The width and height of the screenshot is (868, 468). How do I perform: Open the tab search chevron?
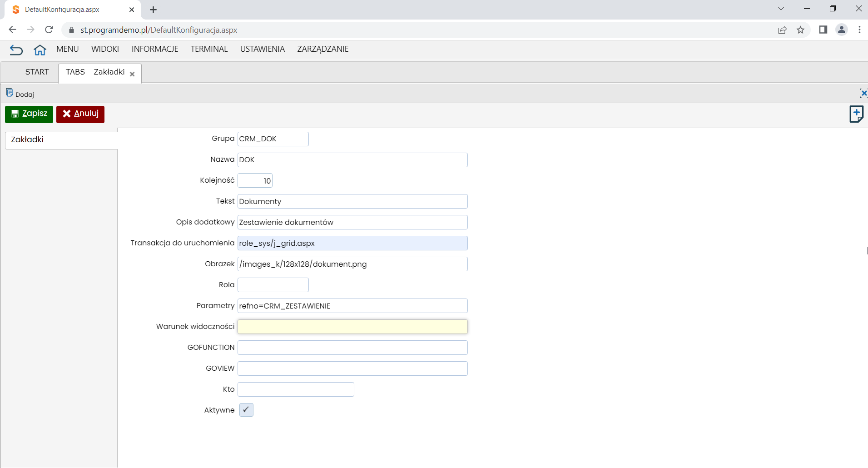click(781, 9)
